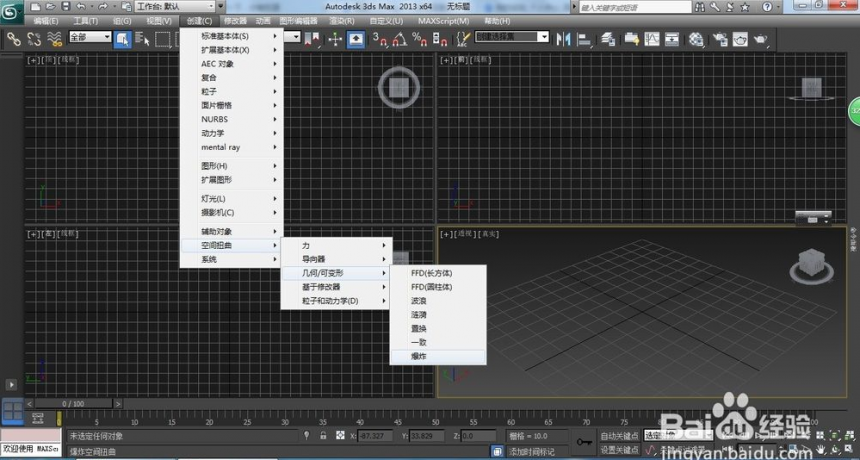860x460 pixels.
Task: Click the Undo arrow icon
Action: pos(81,7)
